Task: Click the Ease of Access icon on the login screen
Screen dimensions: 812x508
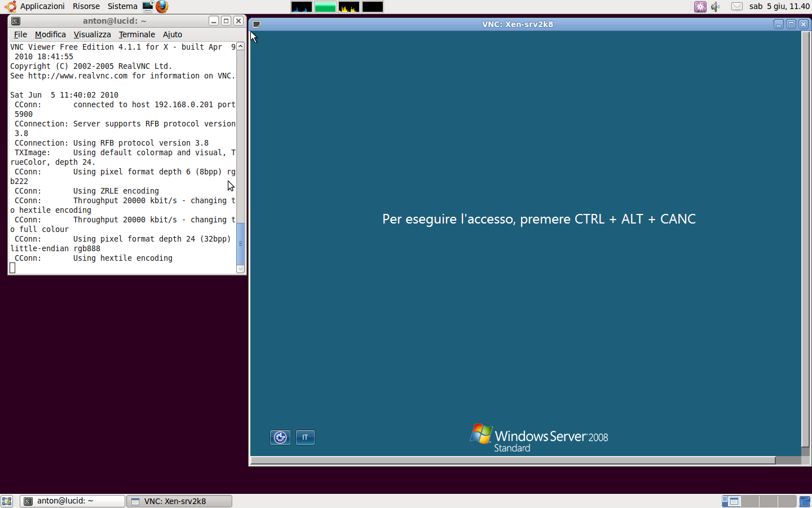Action: click(280, 437)
